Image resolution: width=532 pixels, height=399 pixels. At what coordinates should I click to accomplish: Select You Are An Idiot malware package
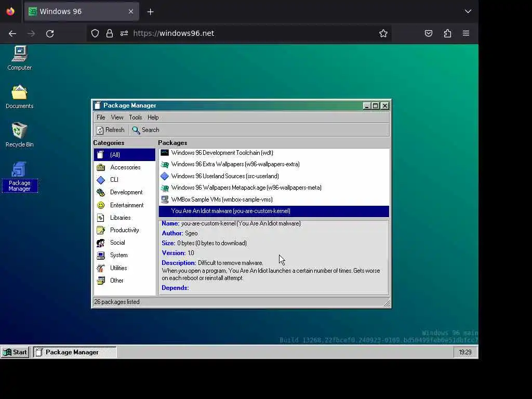pos(274,211)
